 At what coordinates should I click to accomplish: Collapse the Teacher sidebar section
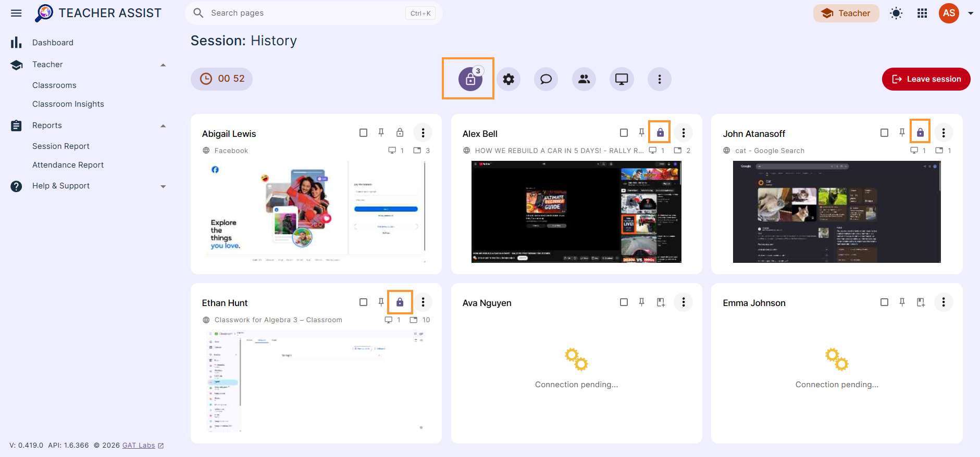coord(163,65)
